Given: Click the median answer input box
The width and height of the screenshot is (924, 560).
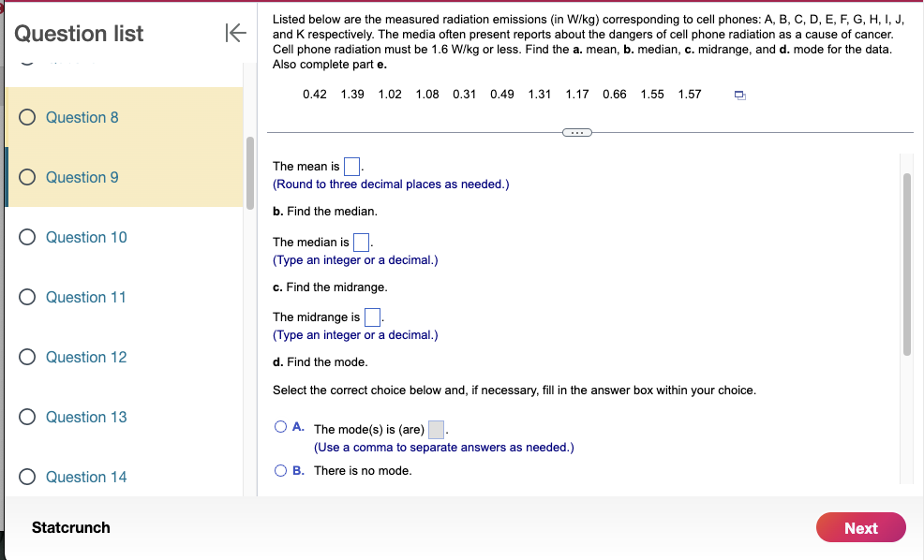Looking at the screenshot, I should point(361,242).
